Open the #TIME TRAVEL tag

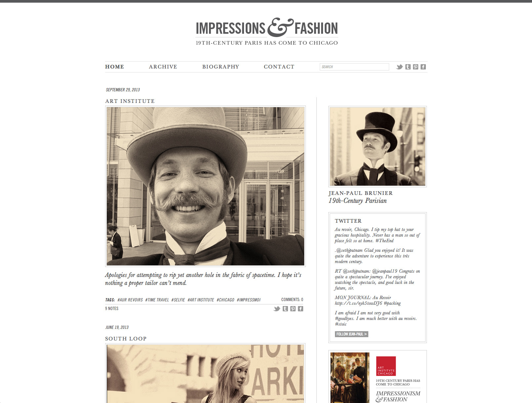157,300
